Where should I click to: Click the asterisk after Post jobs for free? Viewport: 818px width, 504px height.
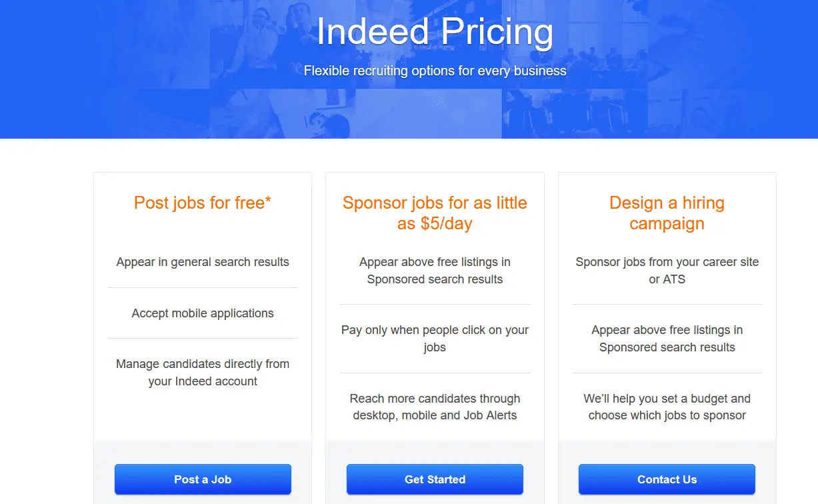tap(268, 201)
